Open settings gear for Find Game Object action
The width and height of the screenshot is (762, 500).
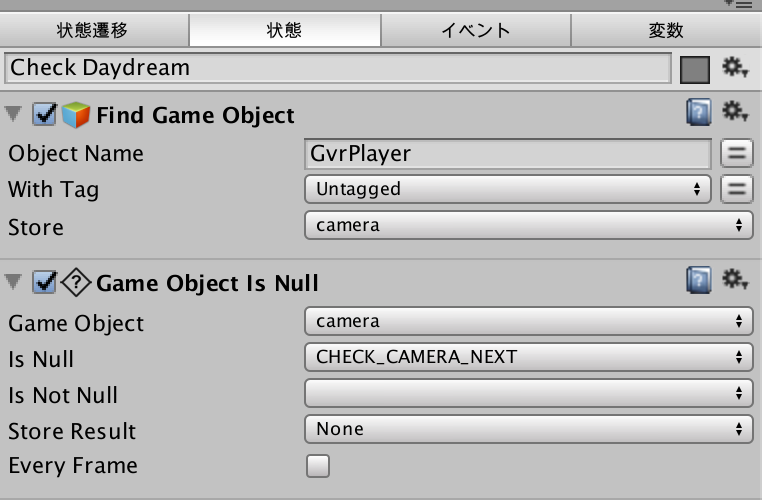735,112
